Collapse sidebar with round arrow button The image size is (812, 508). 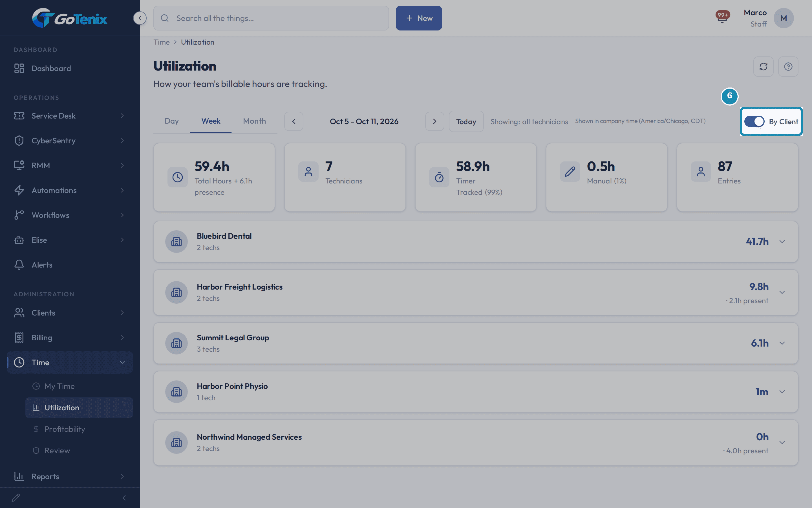pyautogui.click(x=140, y=18)
